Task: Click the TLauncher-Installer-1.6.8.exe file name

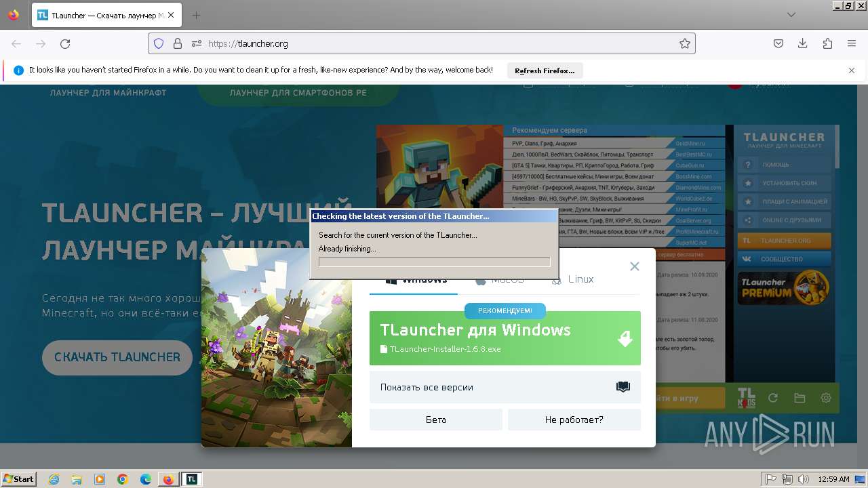Action: (445, 349)
